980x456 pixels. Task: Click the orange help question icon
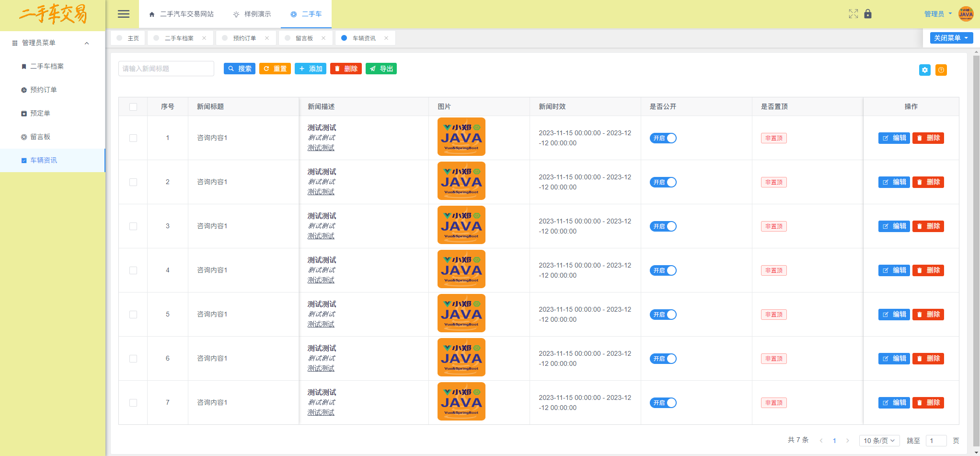tap(941, 70)
